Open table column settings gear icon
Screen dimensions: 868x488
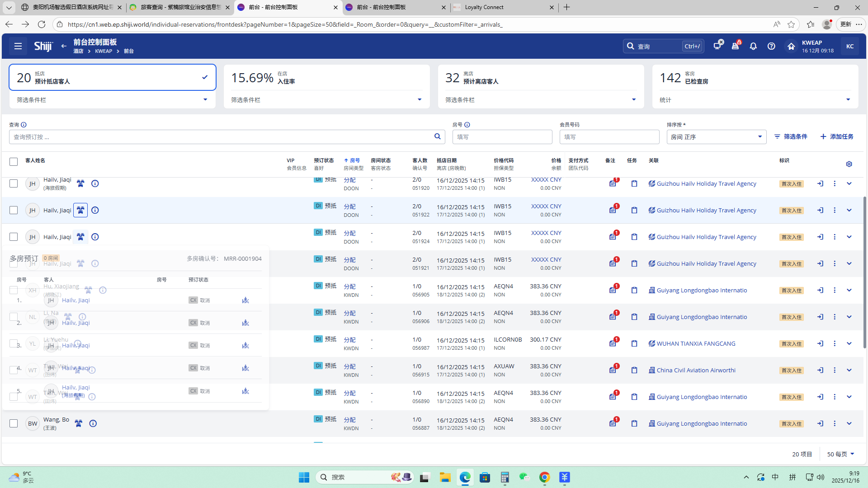pos(849,164)
